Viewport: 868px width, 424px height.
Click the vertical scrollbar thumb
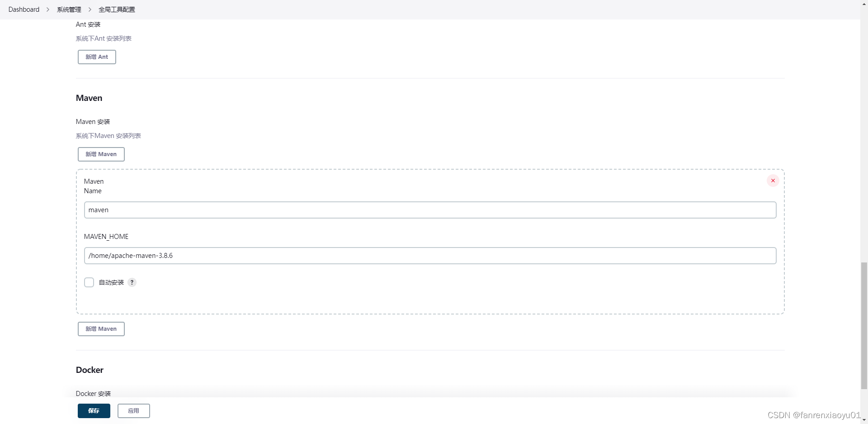864,325
